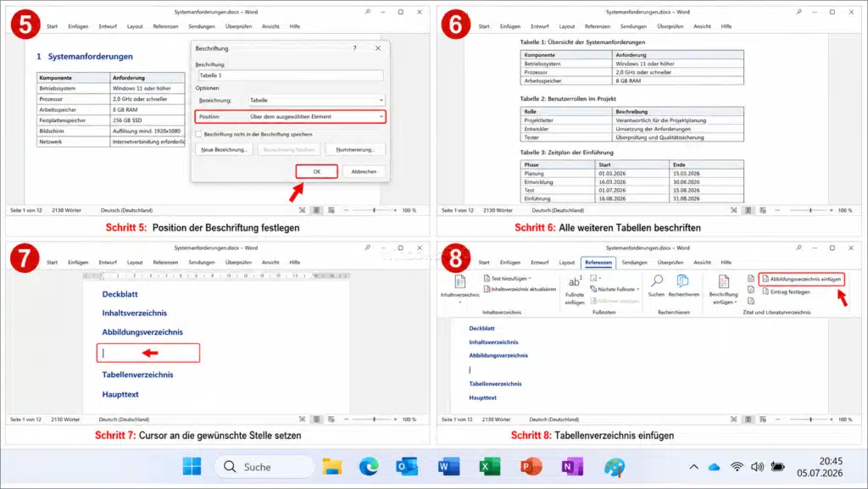This screenshot has height=489, width=868.
Task: Click the OK button in Beschriftung dialog
Action: (x=317, y=171)
